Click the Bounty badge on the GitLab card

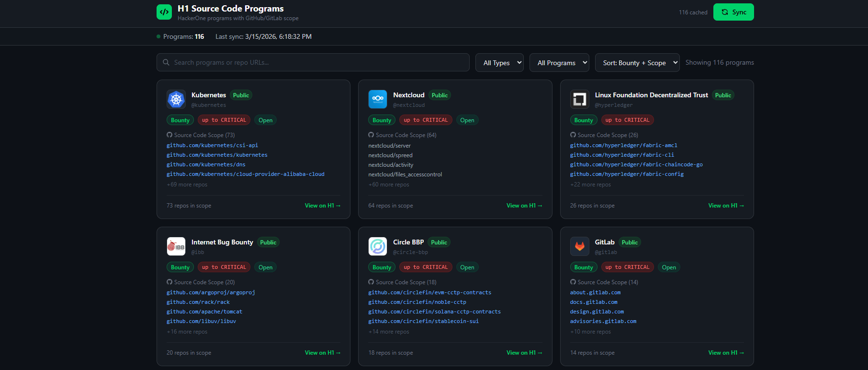click(x=583, y=267)
